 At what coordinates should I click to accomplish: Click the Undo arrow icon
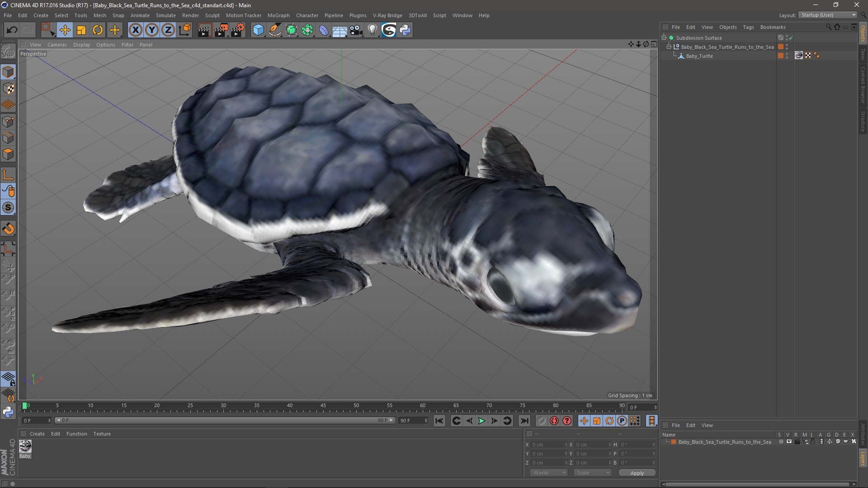pyautogui.click(x=12, y=30)
